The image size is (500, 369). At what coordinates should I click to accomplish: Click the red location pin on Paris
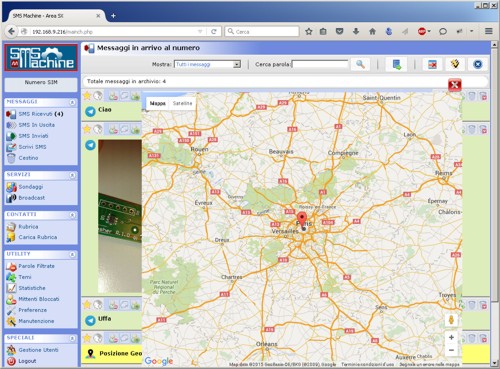point(302,220)
